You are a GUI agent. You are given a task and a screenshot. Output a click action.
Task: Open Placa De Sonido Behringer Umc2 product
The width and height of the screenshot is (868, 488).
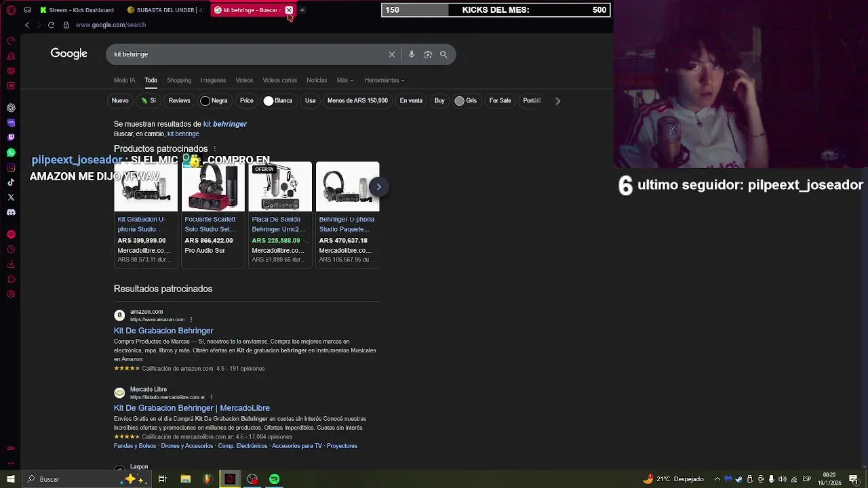280,214
